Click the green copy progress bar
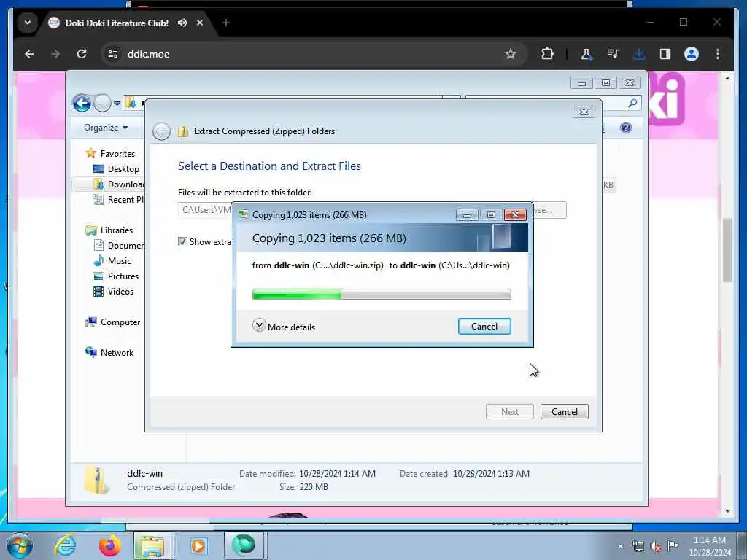Image resolution: width=747 pixels, height=560 pixels. pyautogui.click(x=382, y=295)
